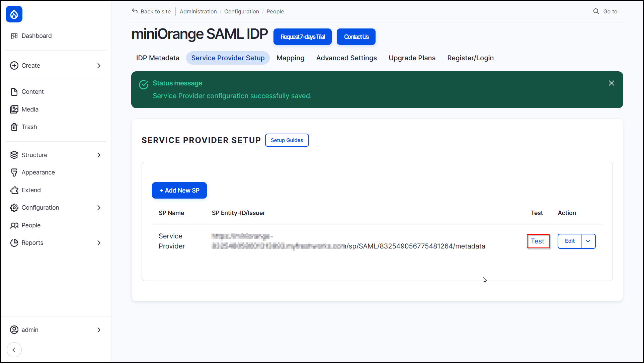Open the People section icon
This screenshot has height=363, width=644.
(14, 225)
